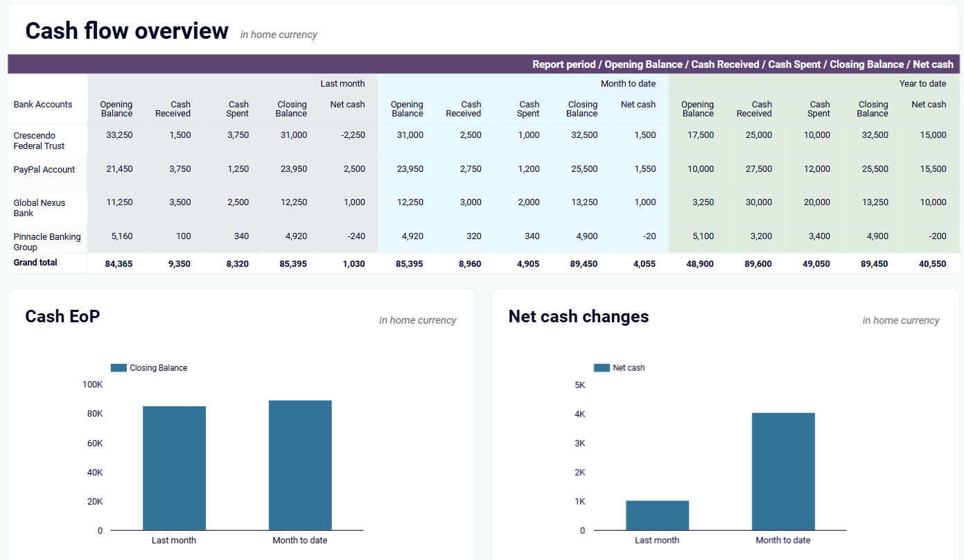Click the 15,500 PayPal net cash cell

[933, 169]
